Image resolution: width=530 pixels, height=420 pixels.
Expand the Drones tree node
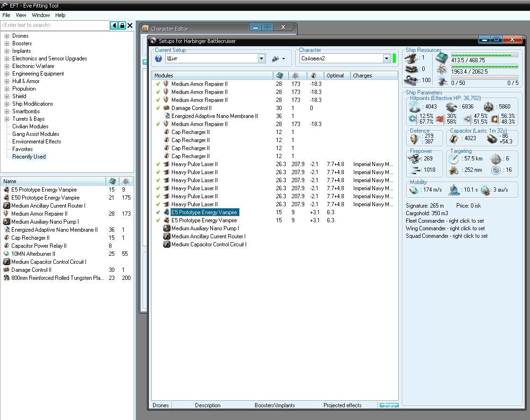pyautogui.click(x=7, y=36)
